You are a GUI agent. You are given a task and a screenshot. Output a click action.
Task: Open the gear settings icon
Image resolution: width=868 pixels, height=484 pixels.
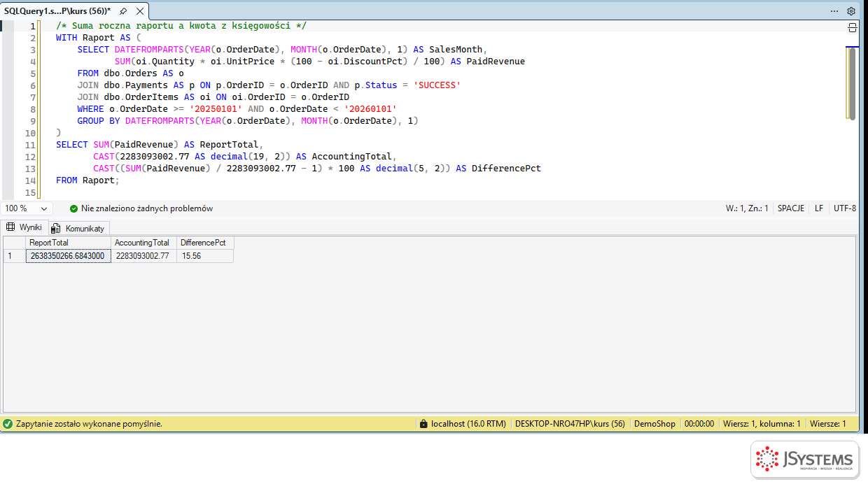coord(851,11)
